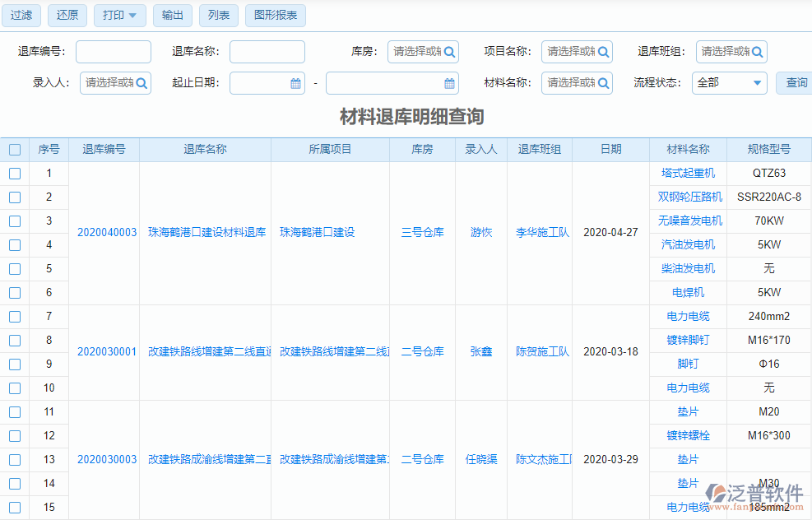812x520 pixels.
Task: Click the 输出 export button
Action: 172,15
